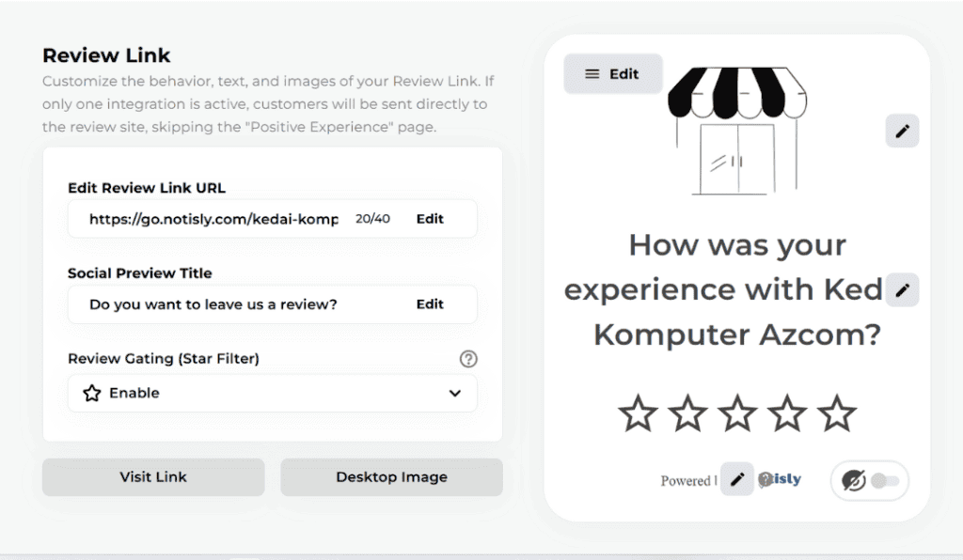Click Edit next to Social Preview Title
The width and height of the screenshot is (963, 560).
(x=430, y=304)
